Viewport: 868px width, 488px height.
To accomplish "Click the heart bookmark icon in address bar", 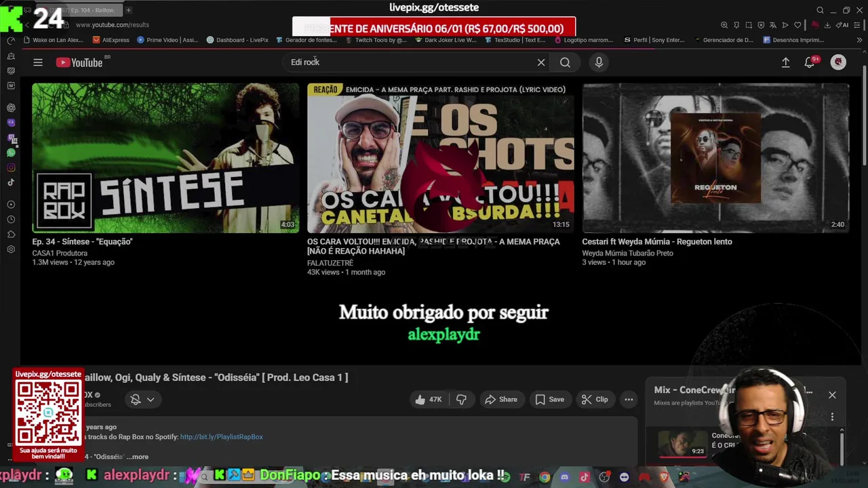I will [x=797, y=25].
